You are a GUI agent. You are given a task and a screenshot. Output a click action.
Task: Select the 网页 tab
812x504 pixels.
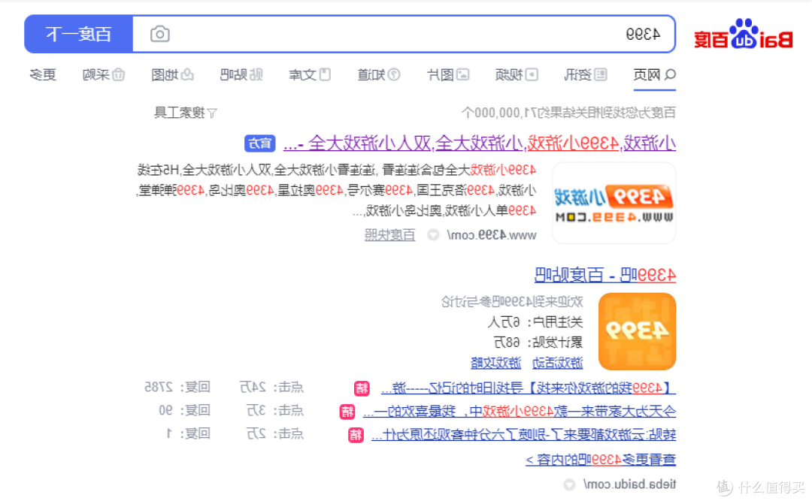click(x=655, y=75)
